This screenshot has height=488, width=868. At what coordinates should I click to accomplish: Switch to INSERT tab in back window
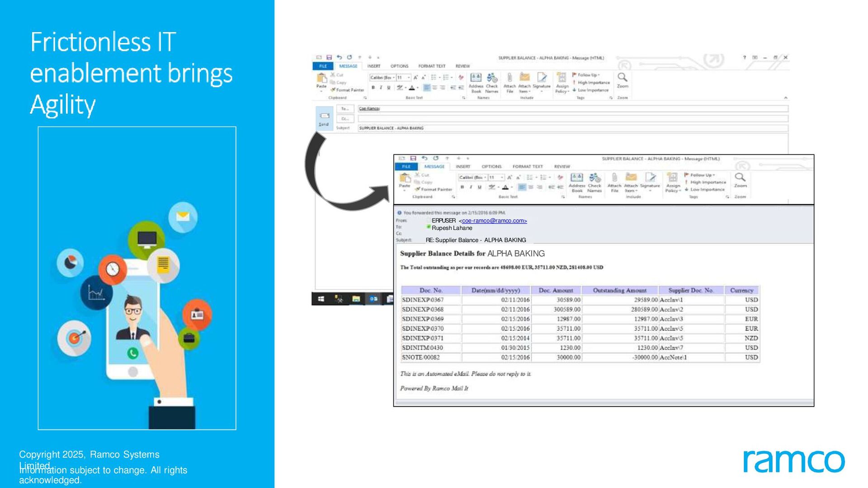pos(374,66)
